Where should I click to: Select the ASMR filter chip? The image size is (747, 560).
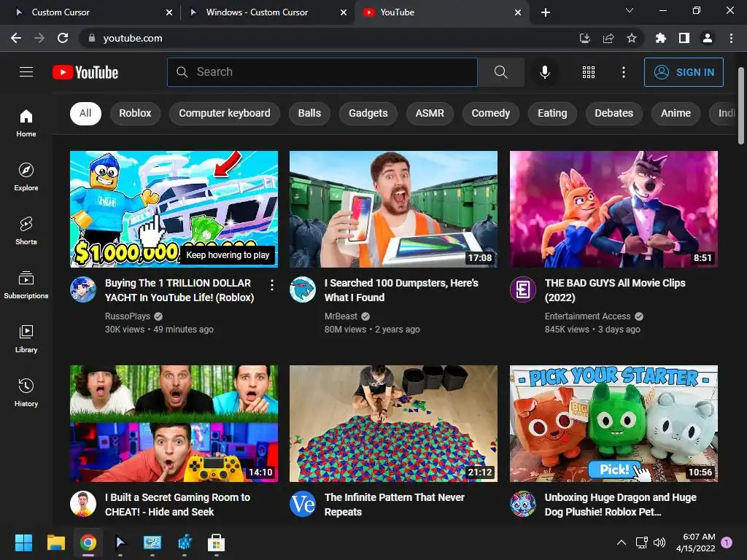coord(429,113)
